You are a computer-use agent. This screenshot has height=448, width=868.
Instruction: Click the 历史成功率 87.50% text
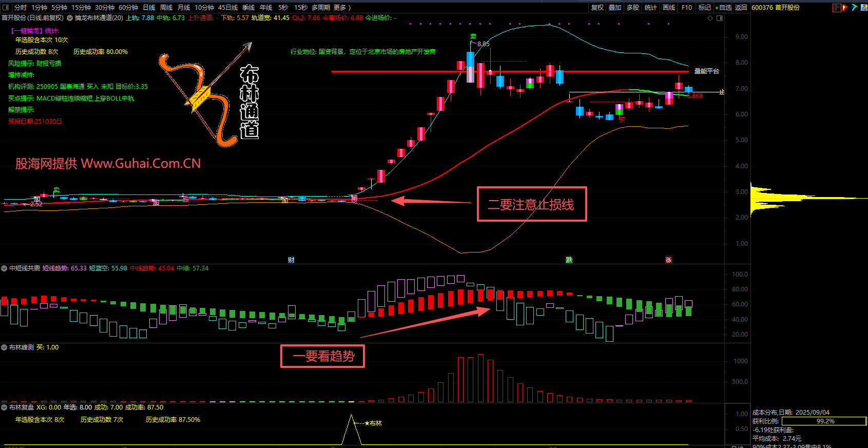(x=173, y=420)
